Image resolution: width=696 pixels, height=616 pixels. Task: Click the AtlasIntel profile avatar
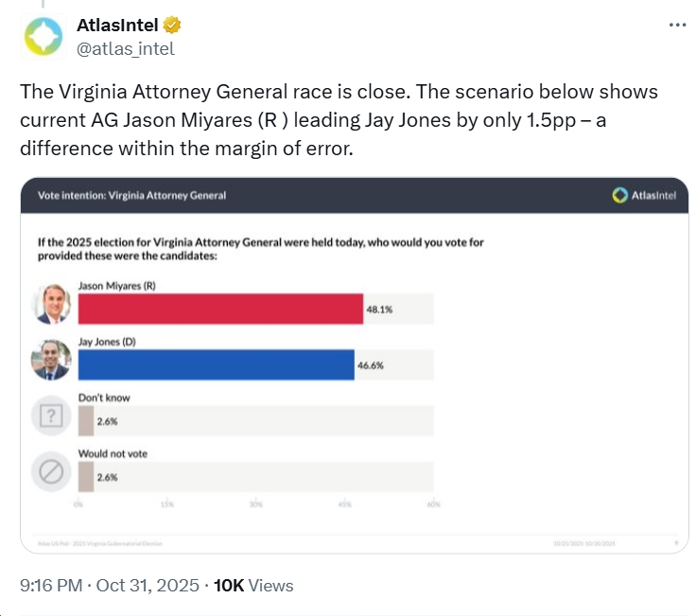(x=43, y=38)
